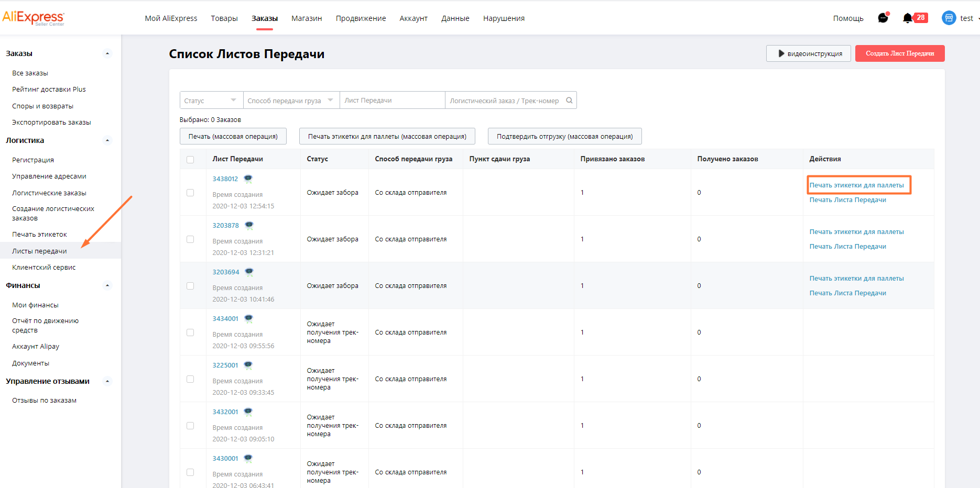The width and height of the screenshot is (980, 488).
Task: Open the Мой AliExpress top menu
Action: tap(171, 18)
